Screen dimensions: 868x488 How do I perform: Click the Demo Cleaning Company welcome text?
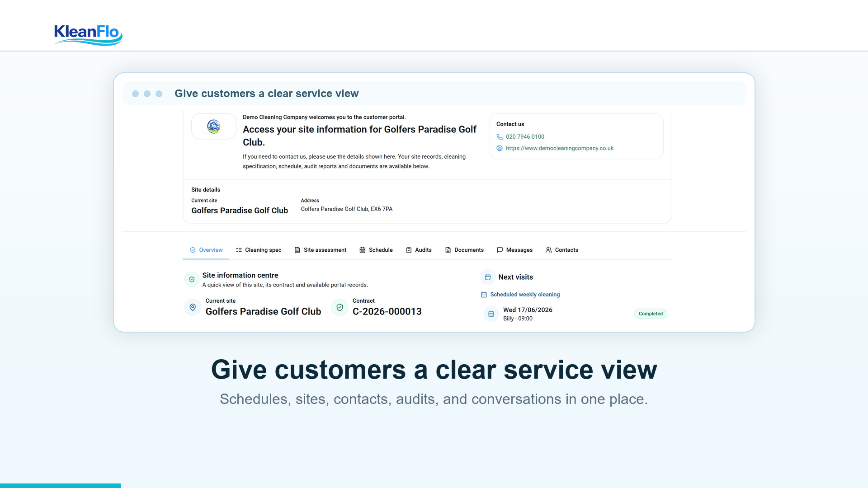click(324, 117)
